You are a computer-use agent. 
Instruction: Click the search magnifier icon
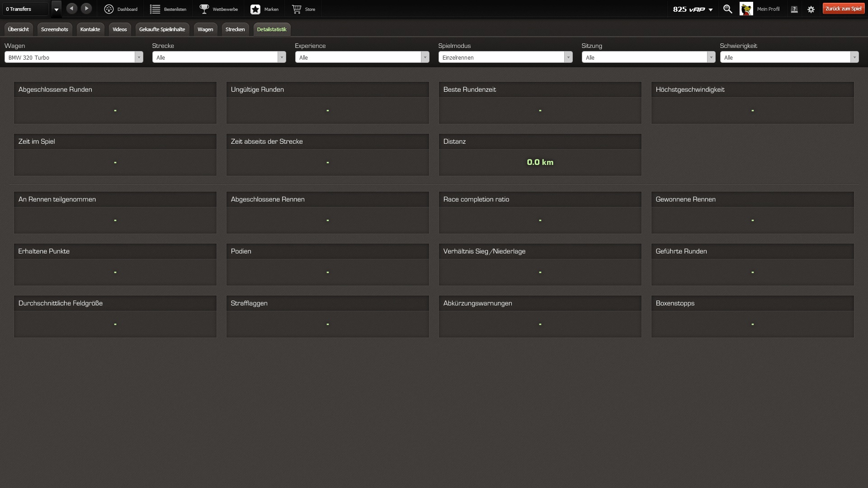pos(727,9)
